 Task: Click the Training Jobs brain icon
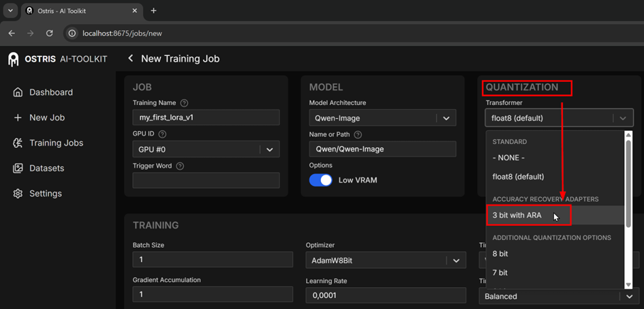click(18, 143)
